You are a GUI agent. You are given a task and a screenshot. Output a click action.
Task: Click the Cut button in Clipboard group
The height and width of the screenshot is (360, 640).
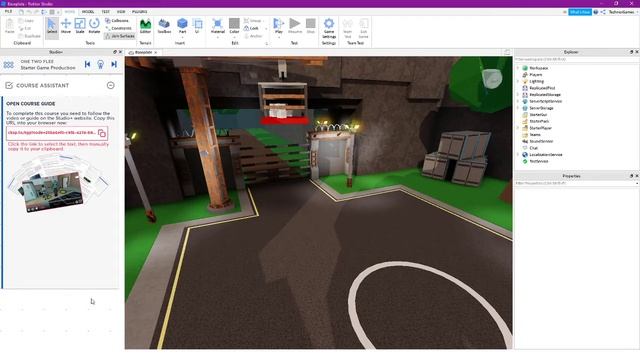tap(26, 28)
